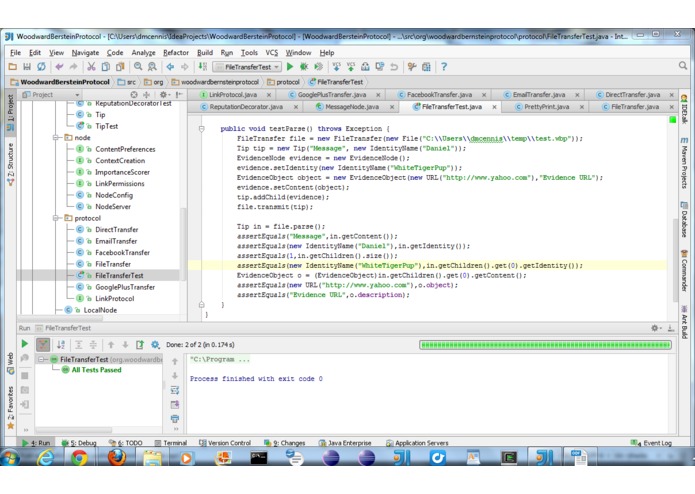
Task: Open the 5: Debug tool window button
Action: click(79, 443)
